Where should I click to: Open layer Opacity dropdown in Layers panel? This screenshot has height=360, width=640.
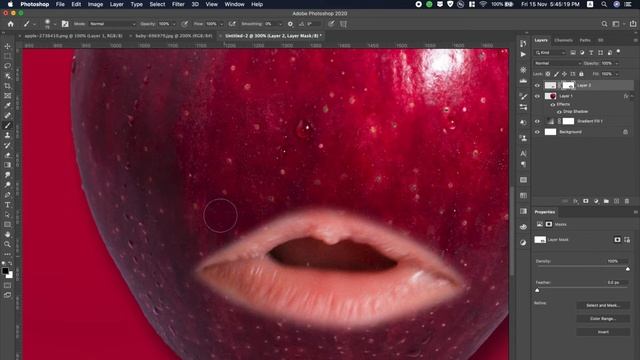tap(617, 63)
